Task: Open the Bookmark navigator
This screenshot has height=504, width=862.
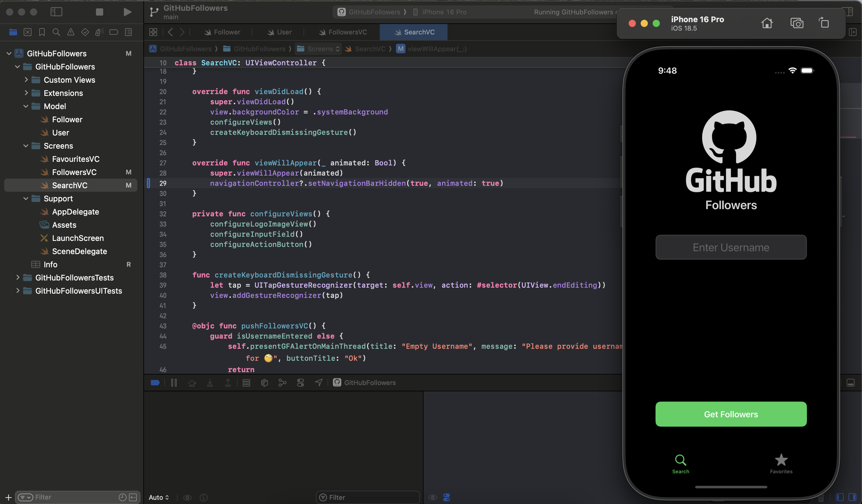Action: click(42, 32)
